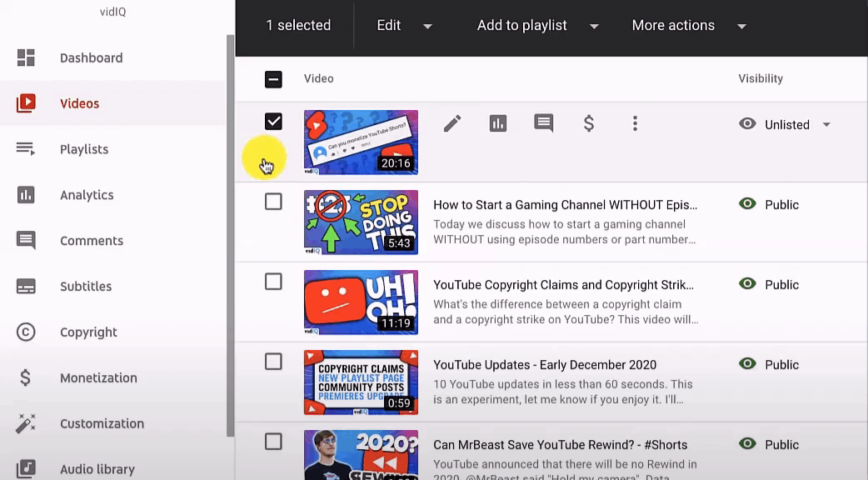
Task: Click the Comments sidebar icon
Action: (x=26, y=240)
